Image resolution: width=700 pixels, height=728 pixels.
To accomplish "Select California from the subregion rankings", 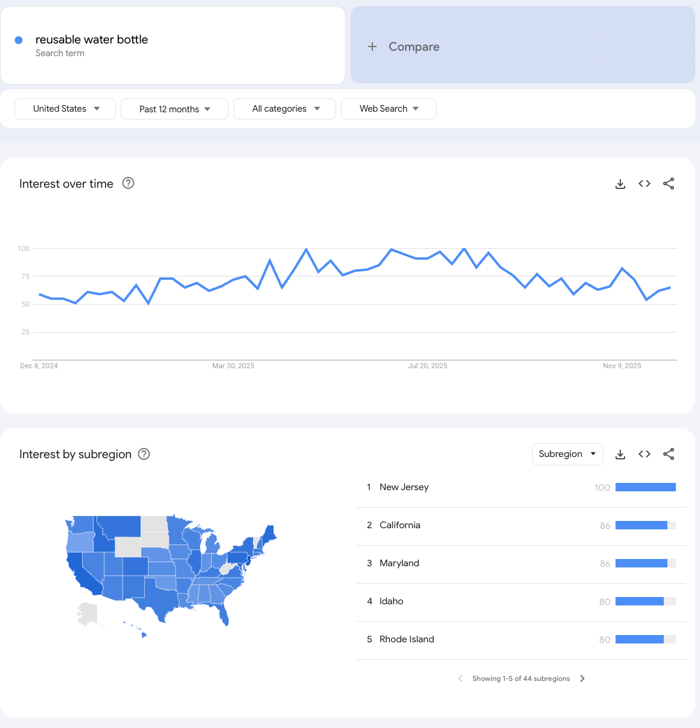I will [400, 525].
